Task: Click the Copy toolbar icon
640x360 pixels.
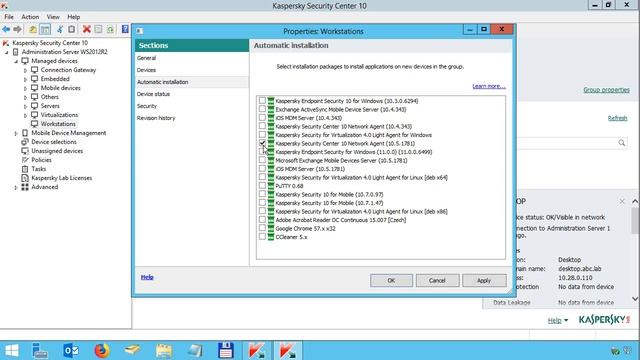Action: click(x=71, y=29)
